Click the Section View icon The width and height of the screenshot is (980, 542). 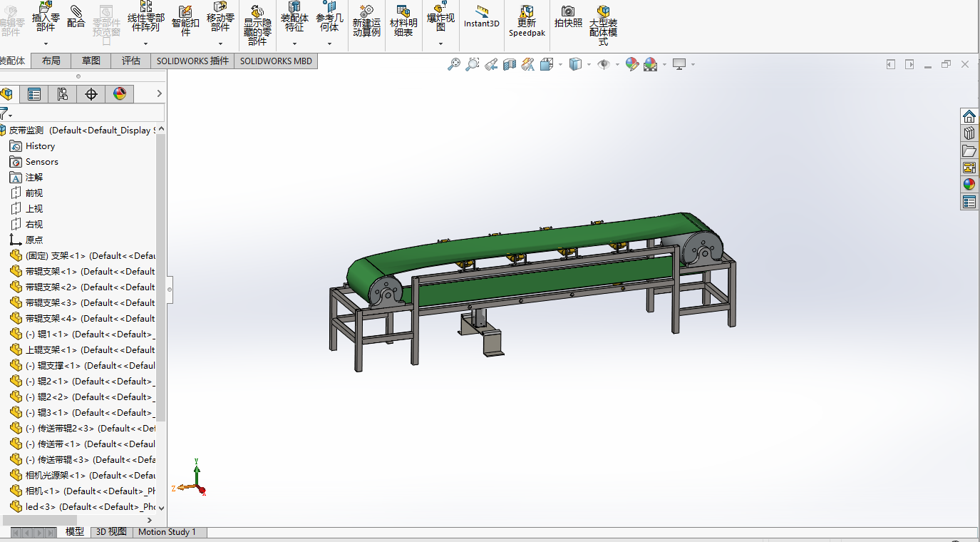[x=510, y=64]
